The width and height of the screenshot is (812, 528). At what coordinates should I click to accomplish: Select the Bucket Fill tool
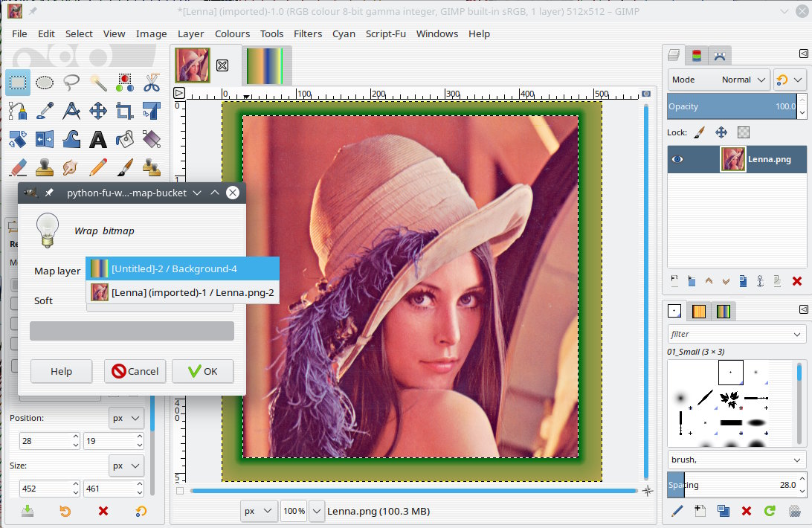point(125,139)
